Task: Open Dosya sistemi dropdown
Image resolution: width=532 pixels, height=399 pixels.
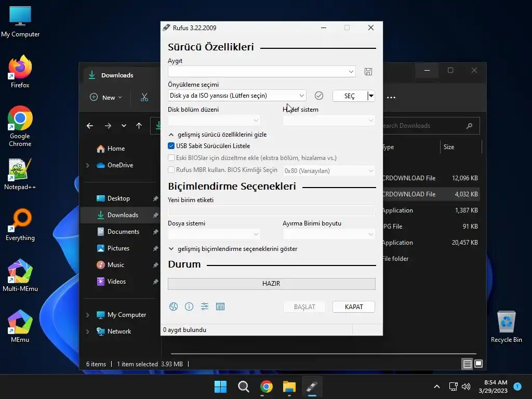Action: point(214,234)
